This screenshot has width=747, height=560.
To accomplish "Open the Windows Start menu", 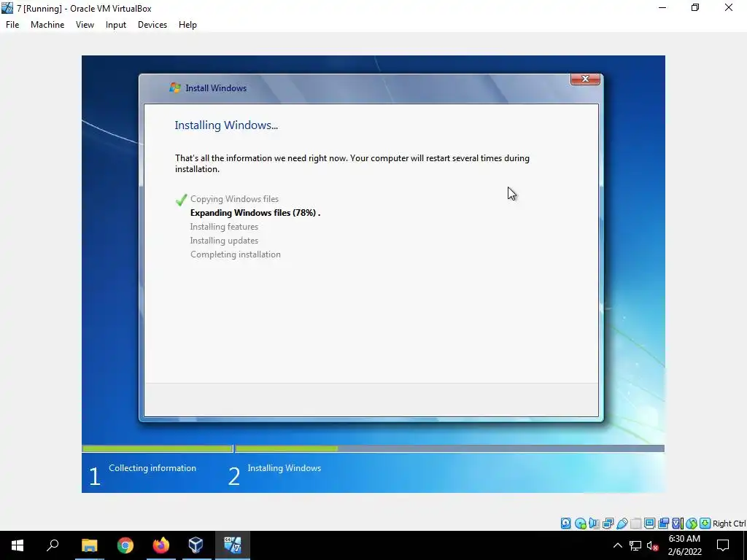I will coord(18,545).
